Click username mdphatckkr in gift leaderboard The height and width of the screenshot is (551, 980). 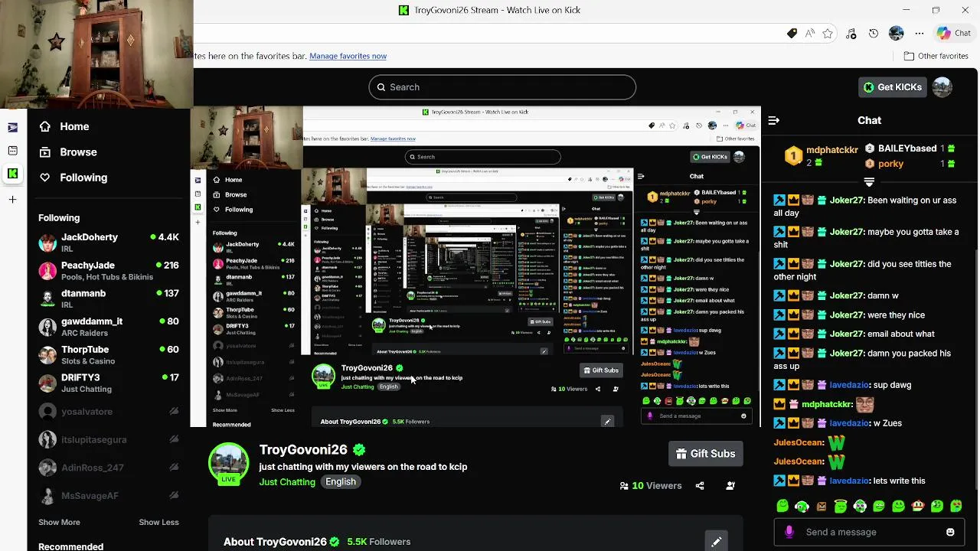(832, 150)
